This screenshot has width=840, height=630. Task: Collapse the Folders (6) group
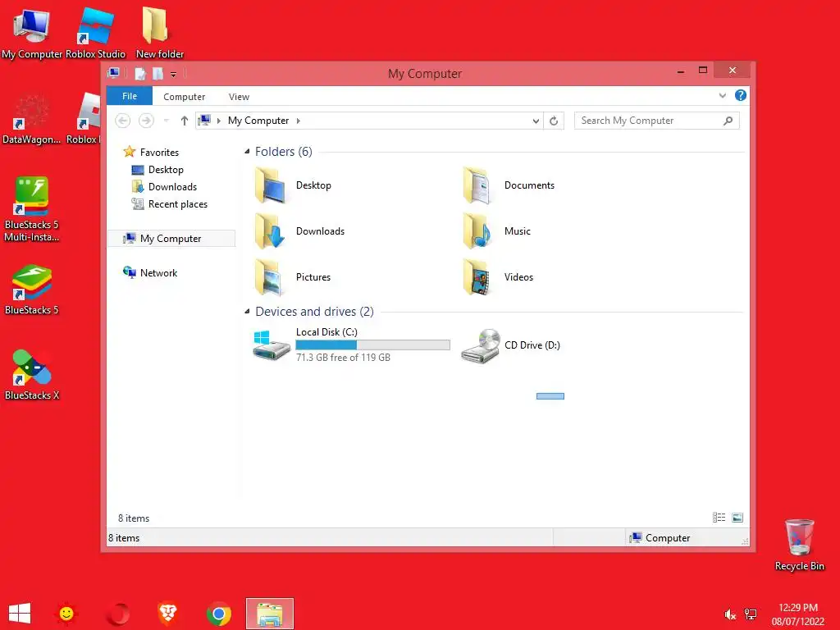click(247, 152)
